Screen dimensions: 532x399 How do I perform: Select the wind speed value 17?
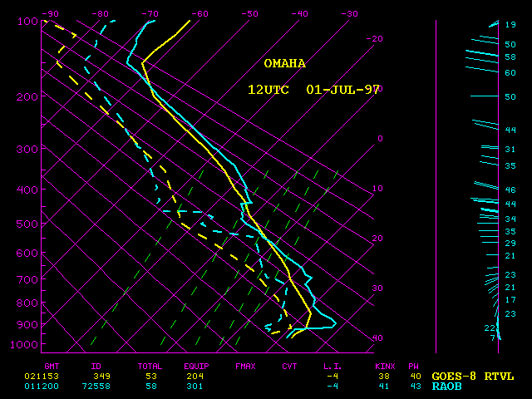(510, 300)
